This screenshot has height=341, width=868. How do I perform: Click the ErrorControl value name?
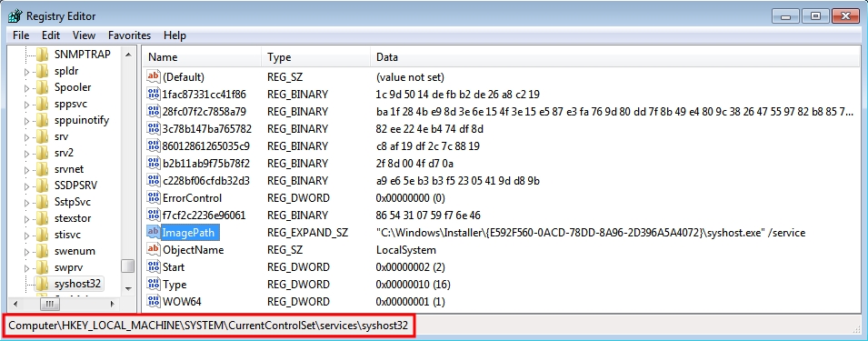pyautogui.click(x=192, y=198)
